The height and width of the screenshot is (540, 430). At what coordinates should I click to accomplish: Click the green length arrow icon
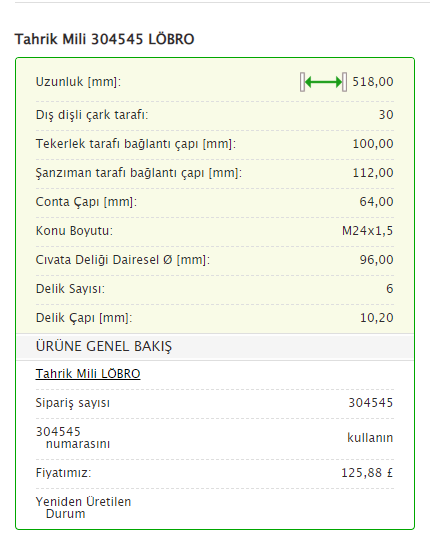click(323, 82)
